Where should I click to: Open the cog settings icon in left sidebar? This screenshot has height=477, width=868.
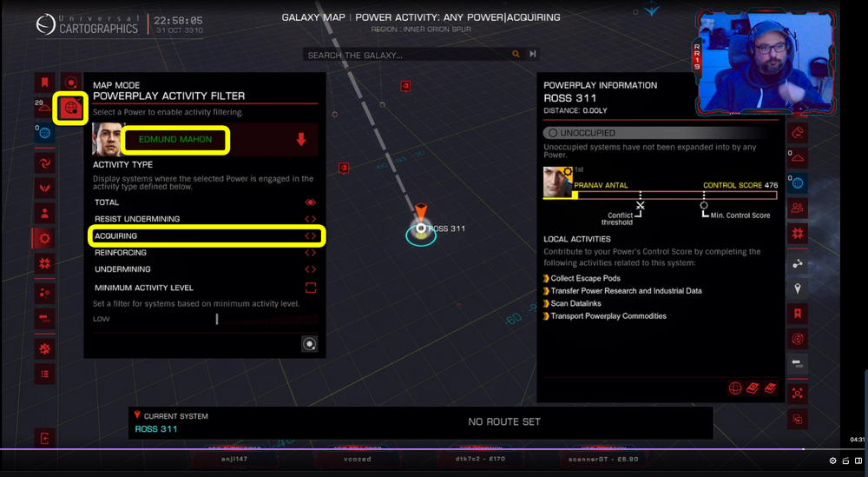pos(45,348)
